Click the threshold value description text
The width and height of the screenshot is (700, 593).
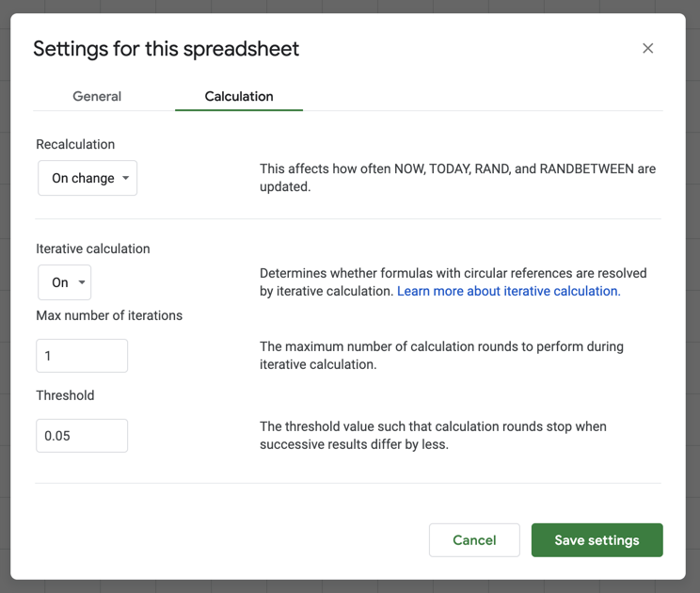(x=433, y=436)
